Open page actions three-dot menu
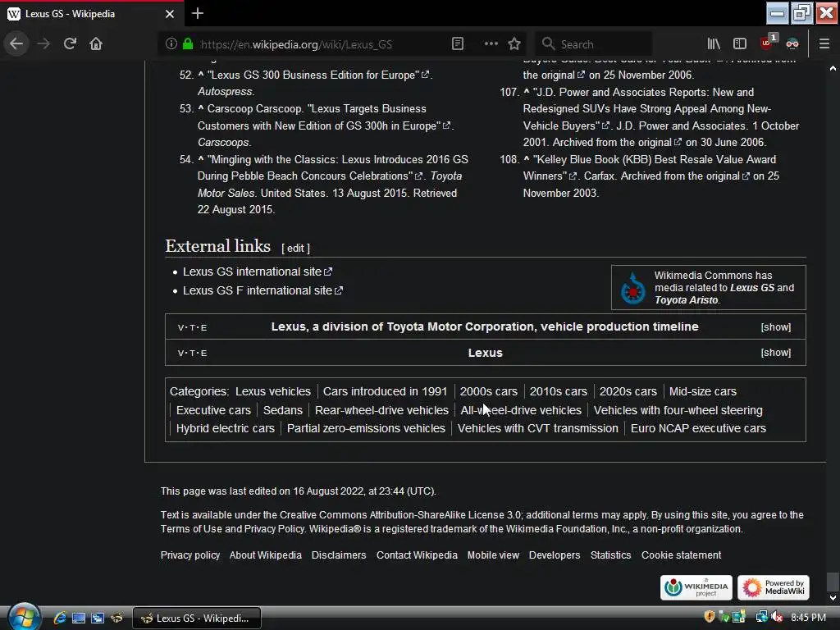 pos(491,43)
